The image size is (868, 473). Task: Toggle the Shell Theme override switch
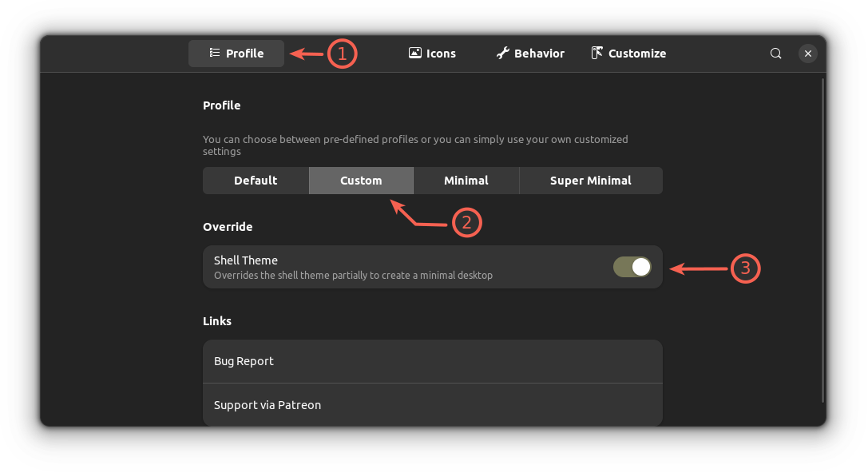point(632,267)
